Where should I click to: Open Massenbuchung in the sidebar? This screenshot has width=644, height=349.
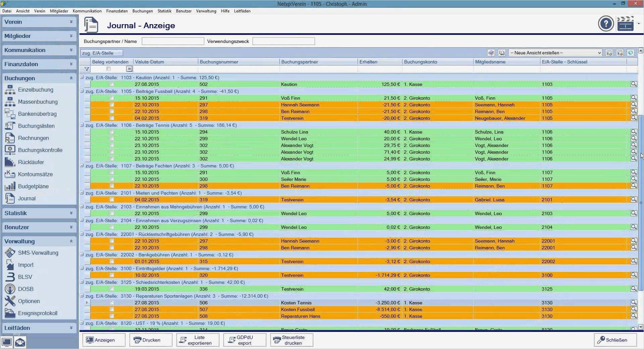(x=38, y=102)
